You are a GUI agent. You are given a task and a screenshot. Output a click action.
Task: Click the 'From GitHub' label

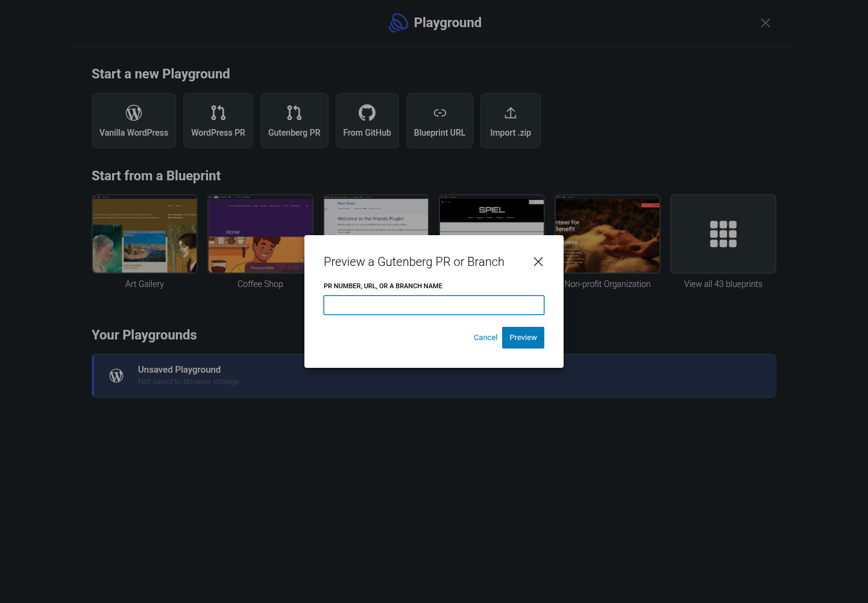367,133
